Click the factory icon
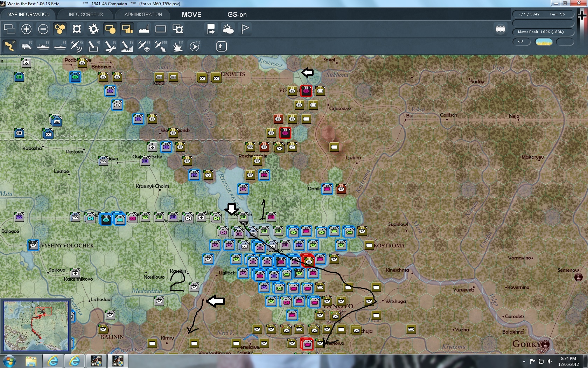This screenshot has height=368, width=588. (144, 29)
